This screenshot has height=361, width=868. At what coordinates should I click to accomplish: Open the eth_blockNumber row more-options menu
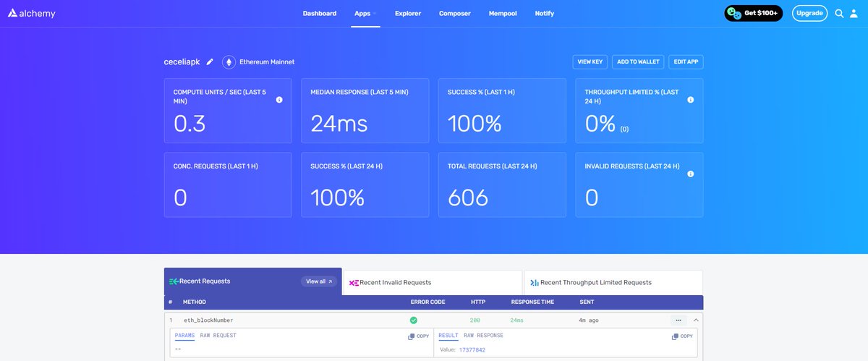(x=678, y=320)
